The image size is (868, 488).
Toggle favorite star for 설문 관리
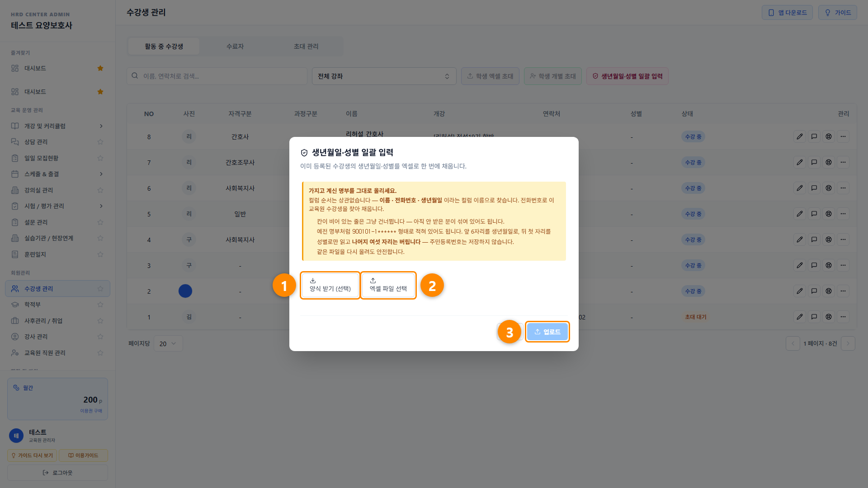pyautogui.click(x=100, y=222)
